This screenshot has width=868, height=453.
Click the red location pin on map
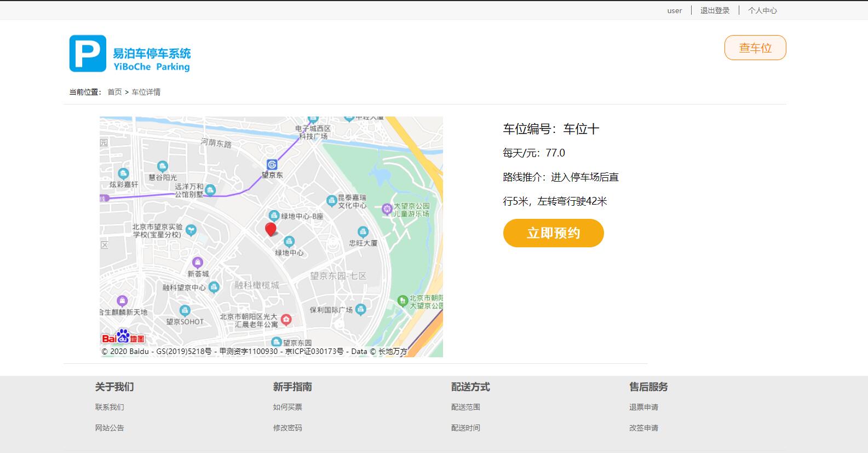271,229
